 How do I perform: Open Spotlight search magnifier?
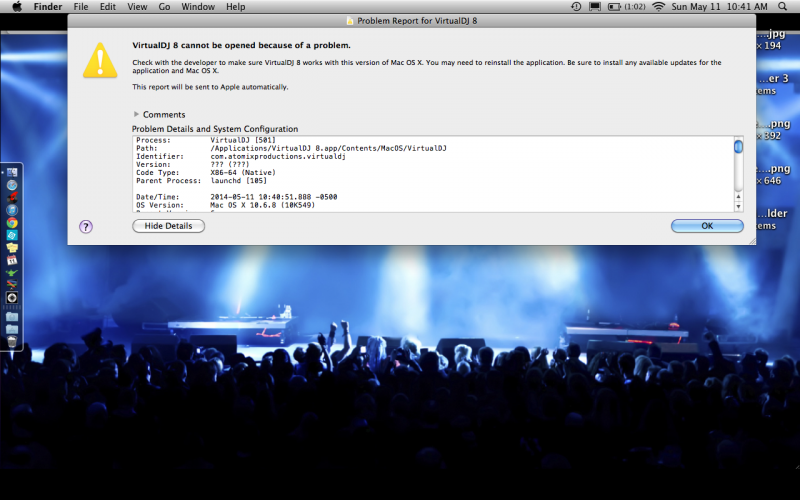pyautogui.click(x=783, y=7)
